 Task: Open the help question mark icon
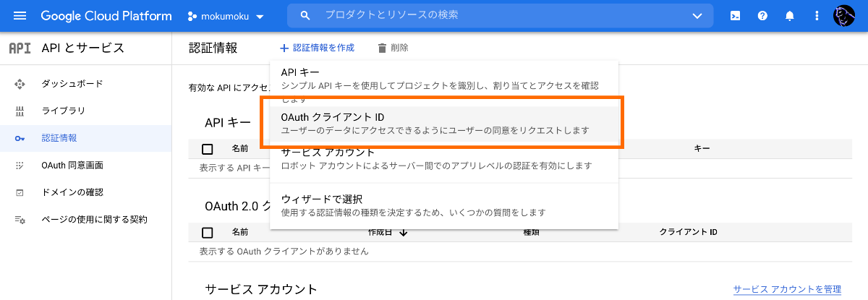762,15
